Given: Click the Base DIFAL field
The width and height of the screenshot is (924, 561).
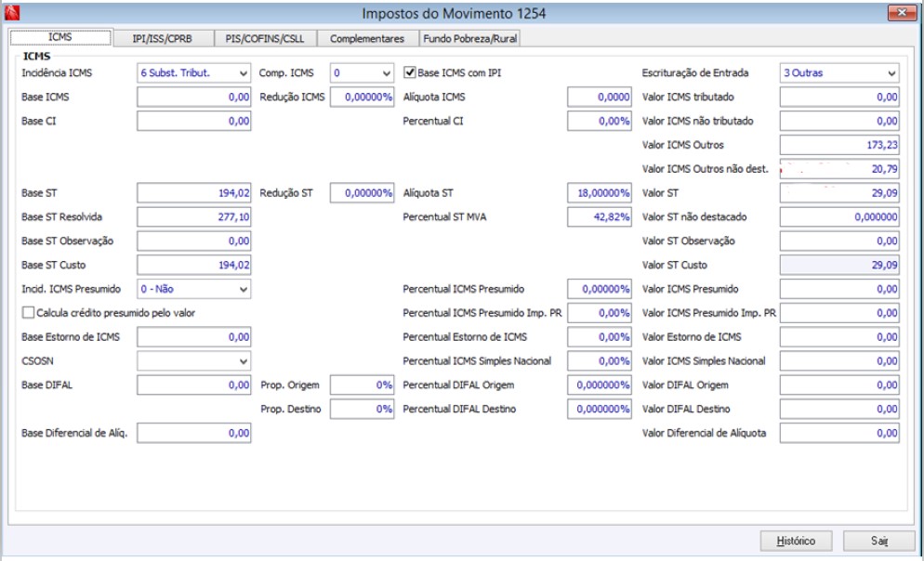Looking at the screenshot, I should (x=194, y=385).
